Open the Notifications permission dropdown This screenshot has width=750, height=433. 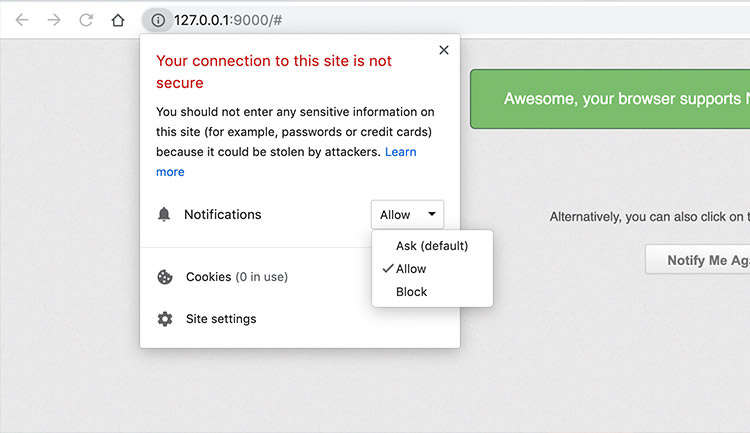click(x=407, y=214)
